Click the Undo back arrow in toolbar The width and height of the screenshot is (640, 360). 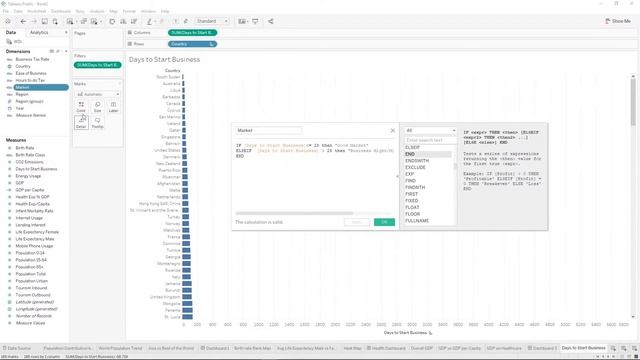[x=23, y=21]
